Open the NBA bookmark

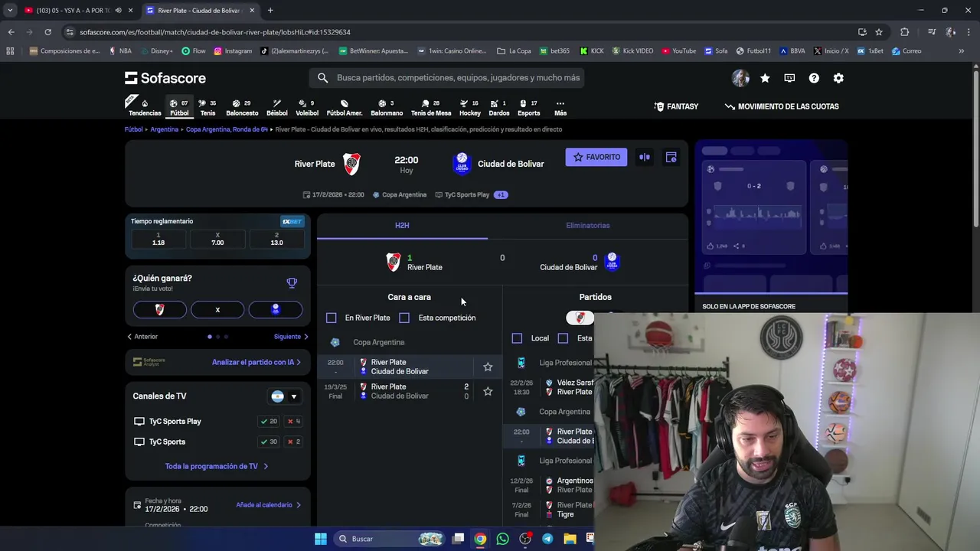click(120, 51)
